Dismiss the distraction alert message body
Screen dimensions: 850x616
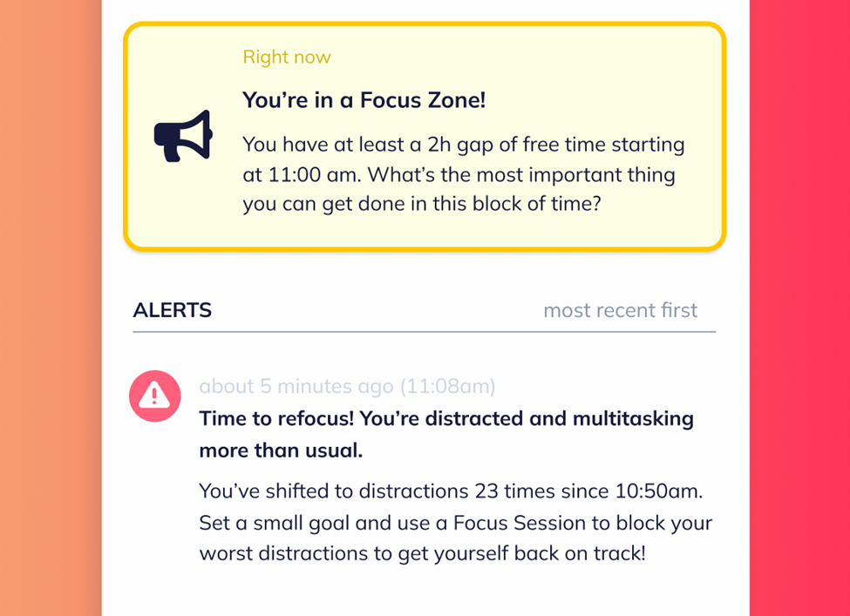click(x=457, y=523)
